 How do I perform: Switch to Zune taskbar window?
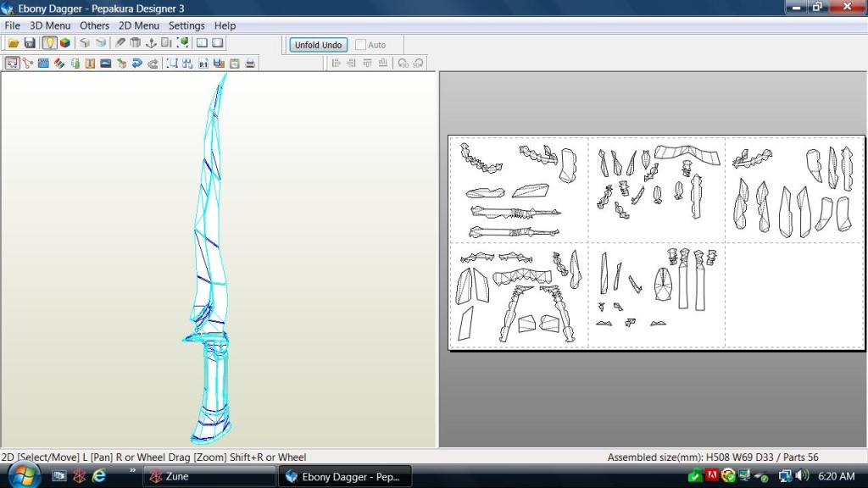[x=209, y=476]
